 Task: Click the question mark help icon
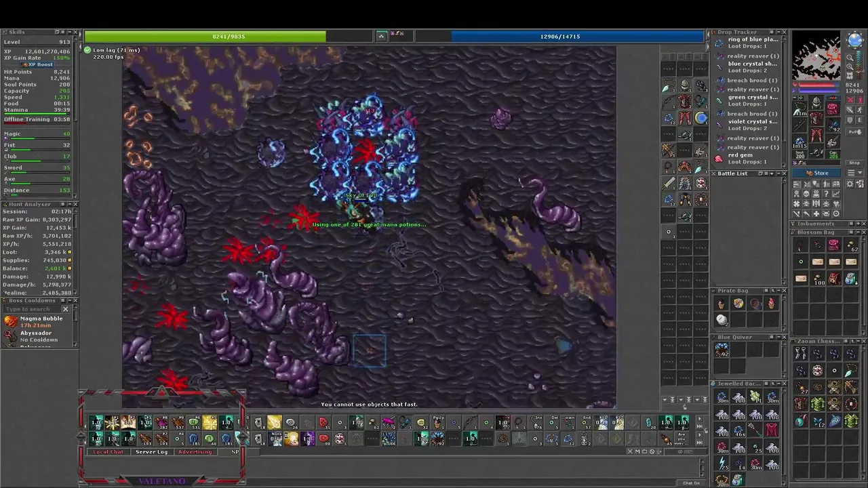pos(827,192)
